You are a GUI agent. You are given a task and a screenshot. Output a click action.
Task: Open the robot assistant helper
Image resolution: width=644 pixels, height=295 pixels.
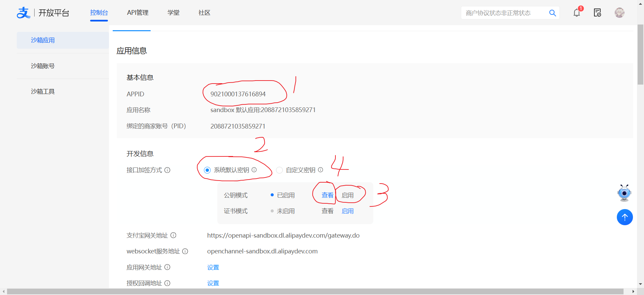point(624,193)
